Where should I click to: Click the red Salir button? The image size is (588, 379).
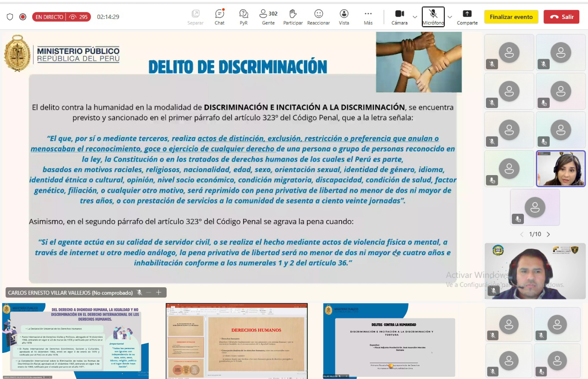(x=561, y=17)
